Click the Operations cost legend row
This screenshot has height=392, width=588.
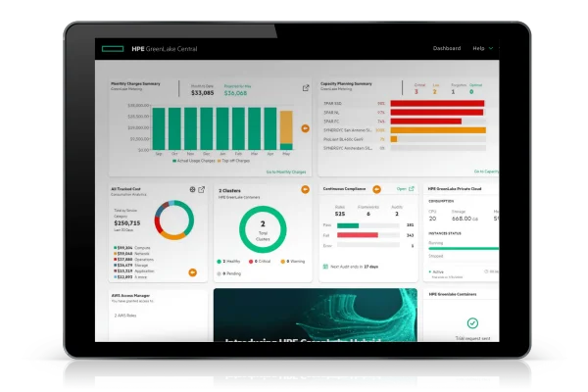134,260
